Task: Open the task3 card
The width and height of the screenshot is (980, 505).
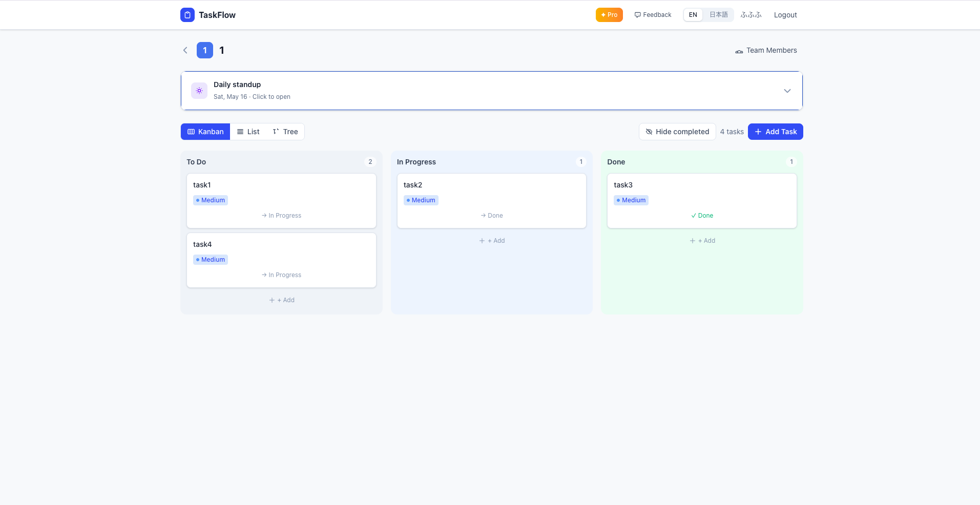Action: tap(702, 201)
